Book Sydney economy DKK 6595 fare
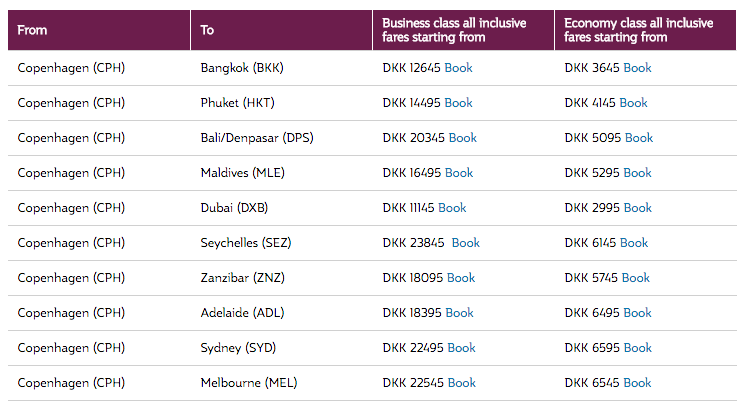The image size is (742, 403). coord(637,348)
